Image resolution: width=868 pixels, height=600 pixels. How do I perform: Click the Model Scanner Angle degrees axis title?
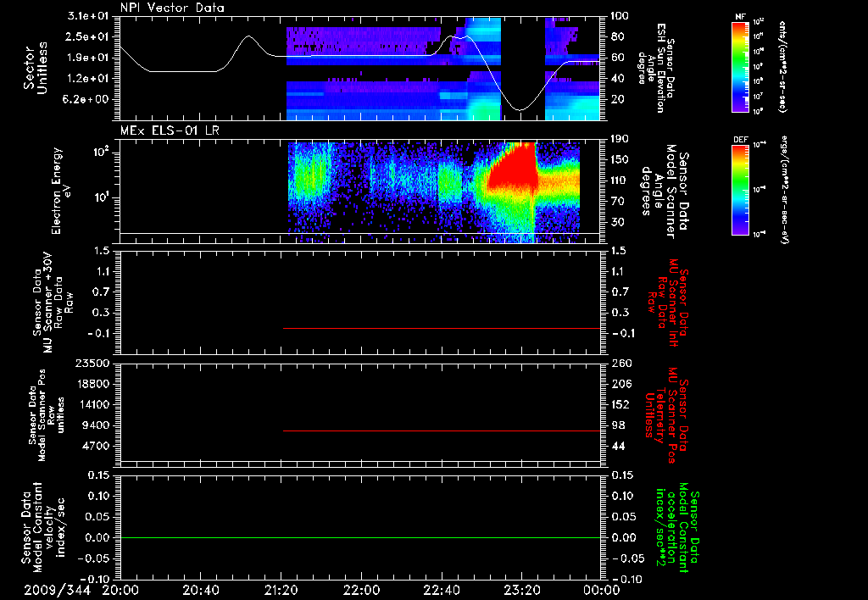(665, 192)
